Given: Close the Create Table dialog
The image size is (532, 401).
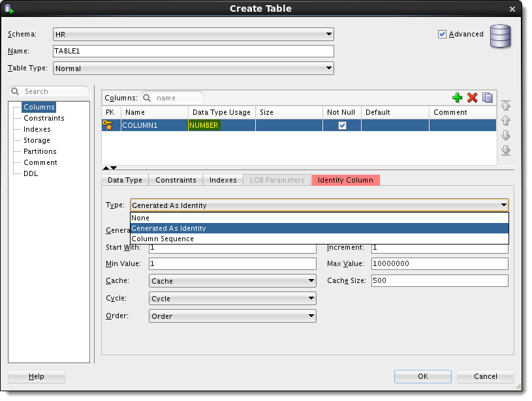Looking at the screenshot, I should point(512,9).
